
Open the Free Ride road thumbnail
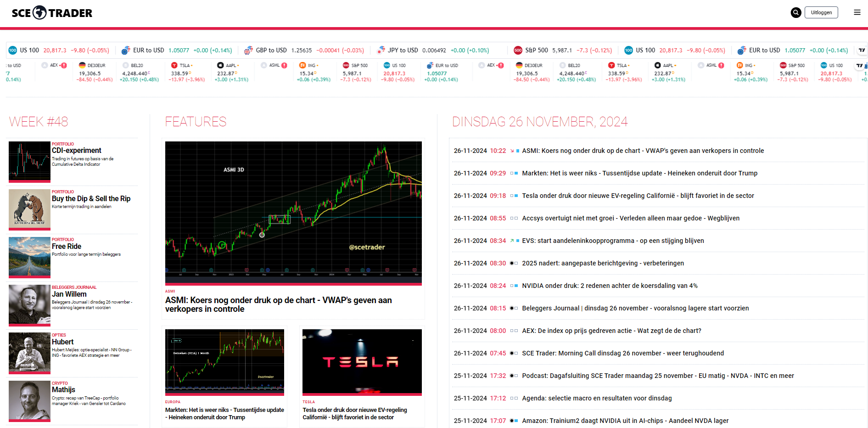click(x=29, y=257)
